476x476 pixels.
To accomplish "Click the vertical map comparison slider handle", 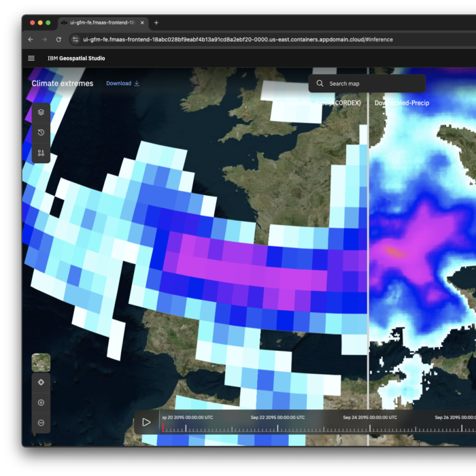I will [x=368, y=256].
